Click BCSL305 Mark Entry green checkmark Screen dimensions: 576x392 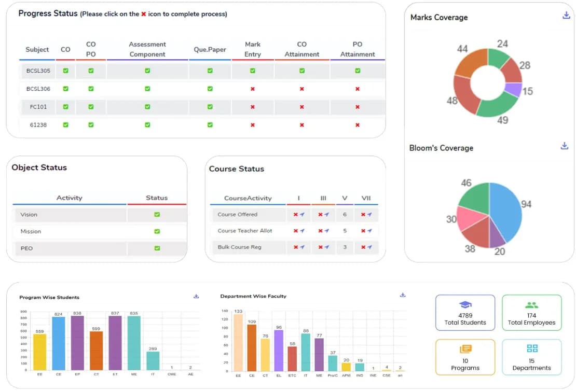click(x=253, y=71)
